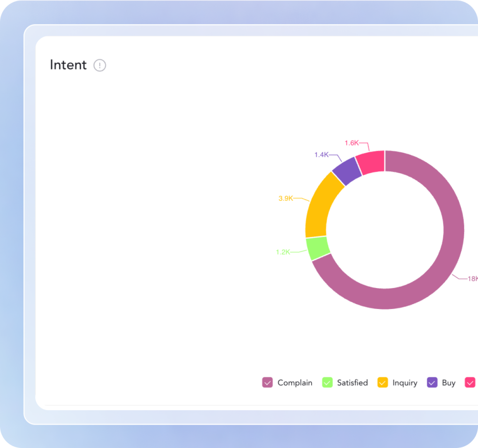Click the 1.4K data label

click(x=321, y=154)
